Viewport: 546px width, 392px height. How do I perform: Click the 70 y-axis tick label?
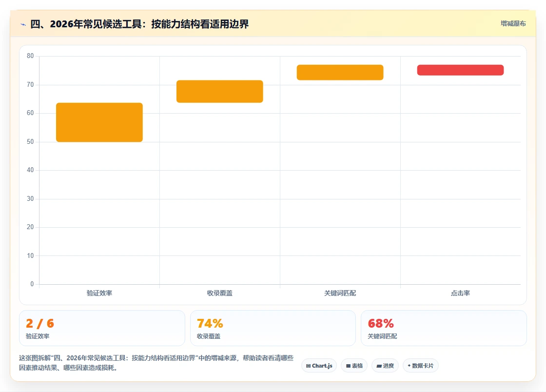coord(30,85)
